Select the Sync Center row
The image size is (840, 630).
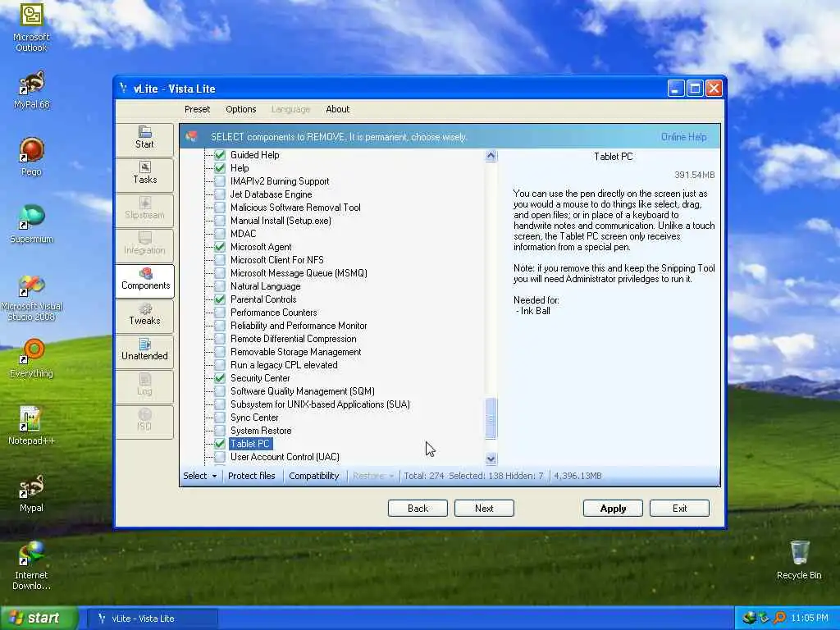pyautogui.click(x=254, y=418)
